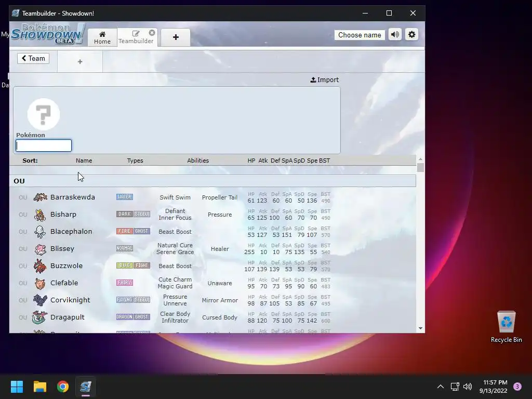Image resolution: width=532 pixels, height=399 pixels.
Task: Click Blacephalon's Fire type badge
Action: tap(125, 231)
